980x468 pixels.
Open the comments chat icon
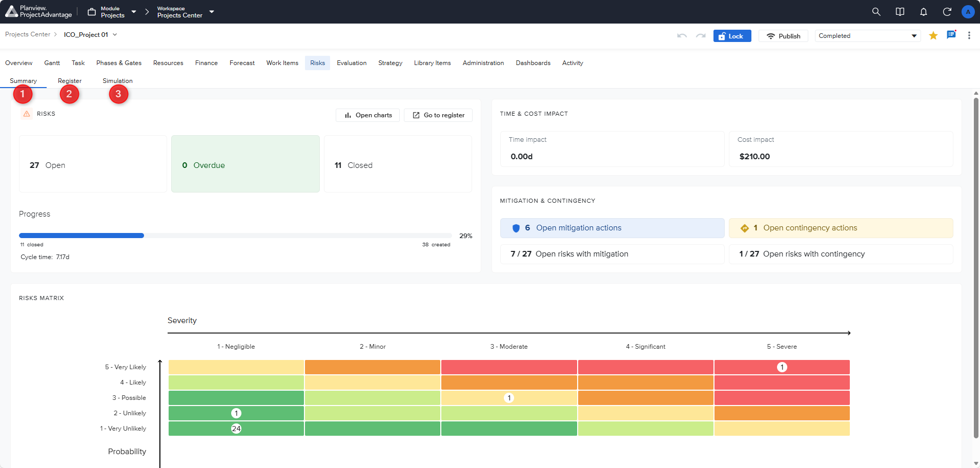[951, 35]
